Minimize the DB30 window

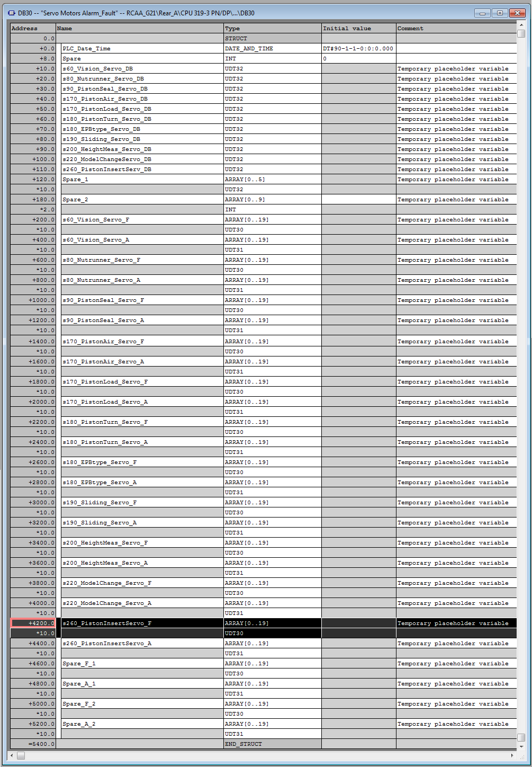[x=482, y=13]
